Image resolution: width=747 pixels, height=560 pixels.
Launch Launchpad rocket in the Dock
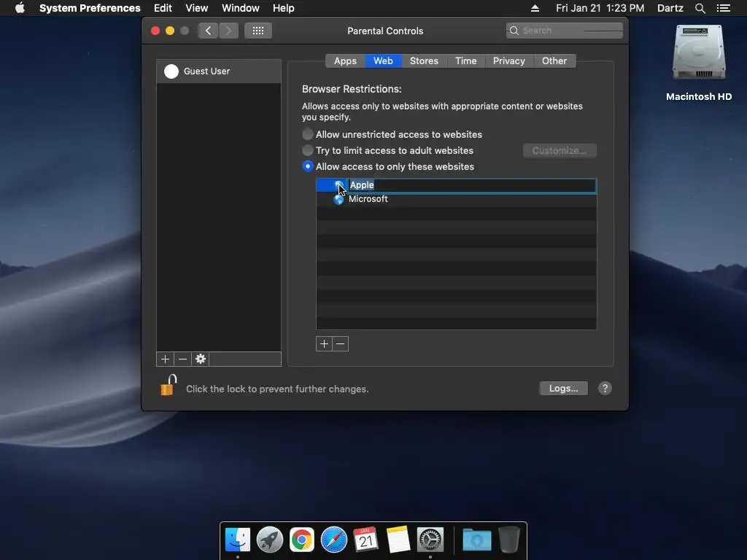[270, 540]
